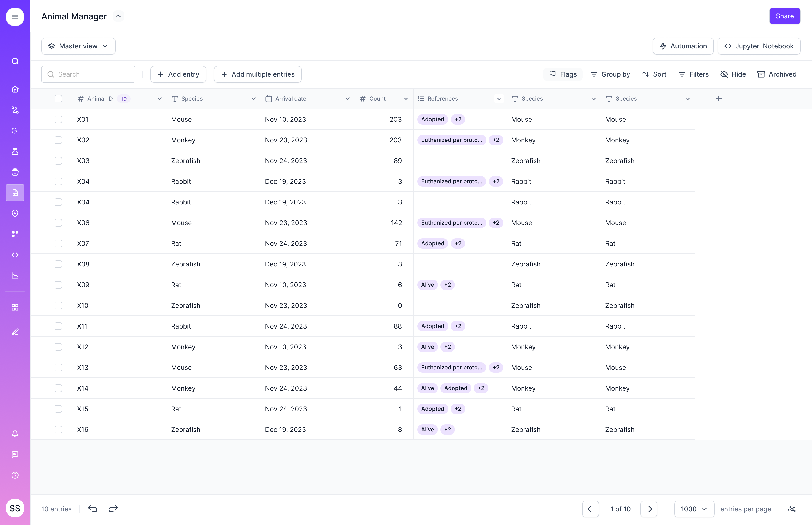The image size is (812, 525).
Task: Select the checkbox for row X16
Action: (x=58, y=430)
